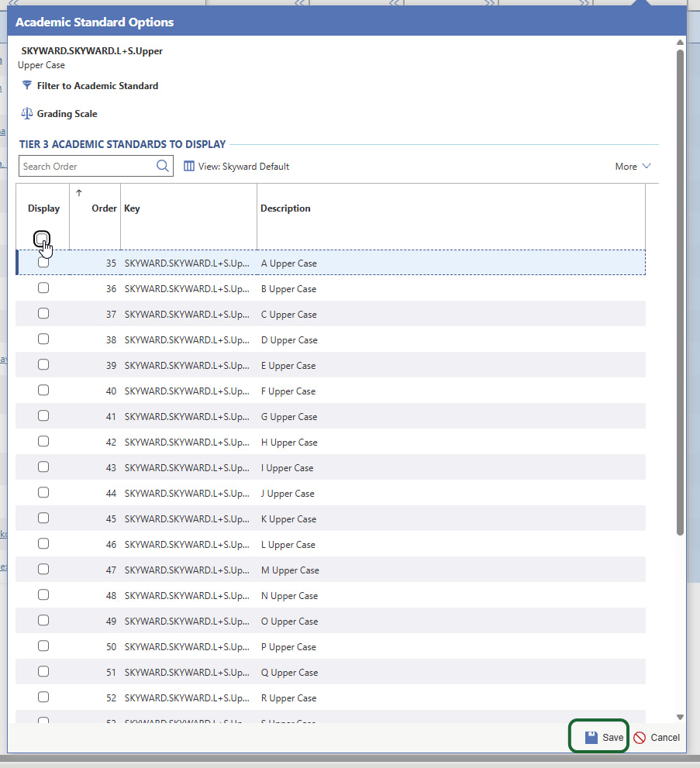Image resolution: width=700 pixels, height=768 pixels.
Task: Click order number 40 cell
Action: (x=111, y=391)
